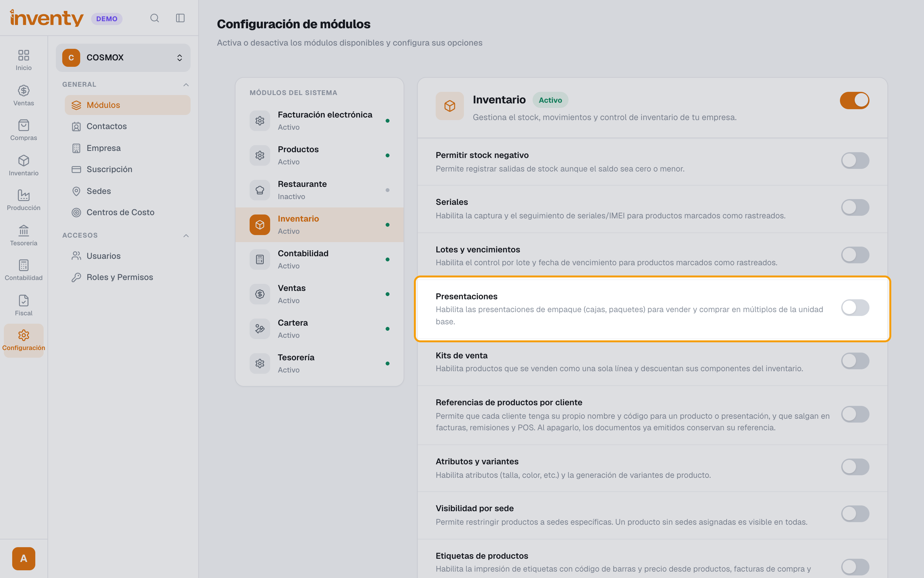
Task: Open Compras from the icon rail
Action: [24, 130]
